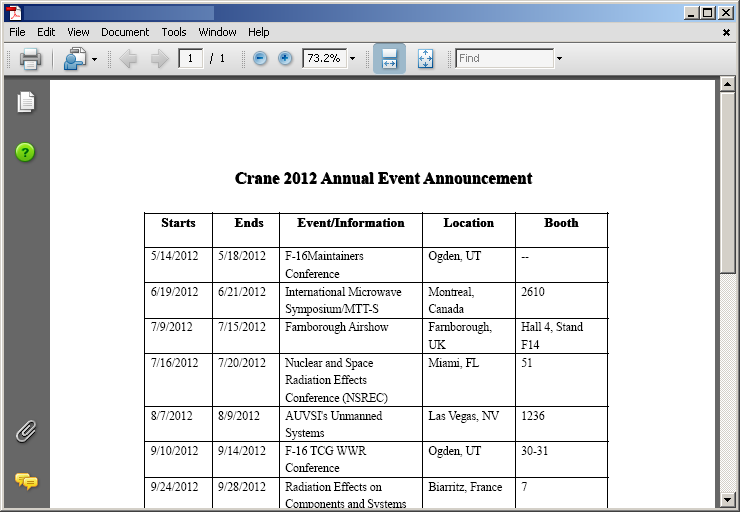Click the page number field

tap(190, 59)
